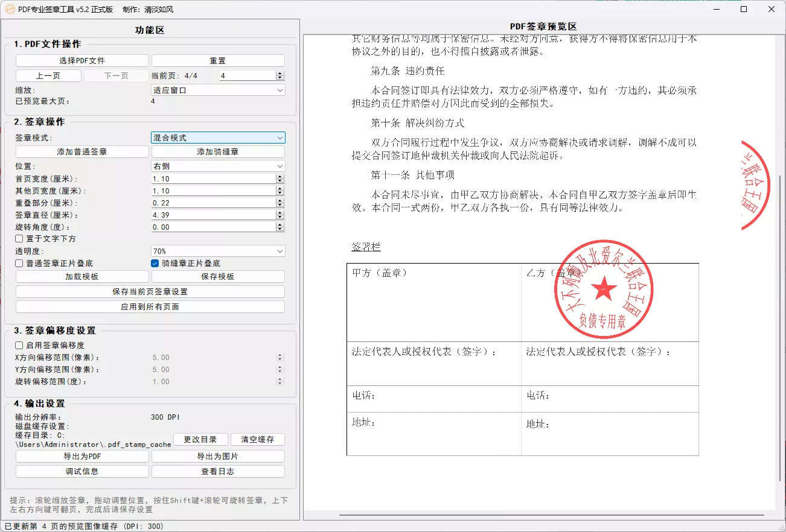The image size is (786, 532).
Task: Click the 其他页宽度 spinner arrows
Action: pyautogui.click(x=280, y=191)
